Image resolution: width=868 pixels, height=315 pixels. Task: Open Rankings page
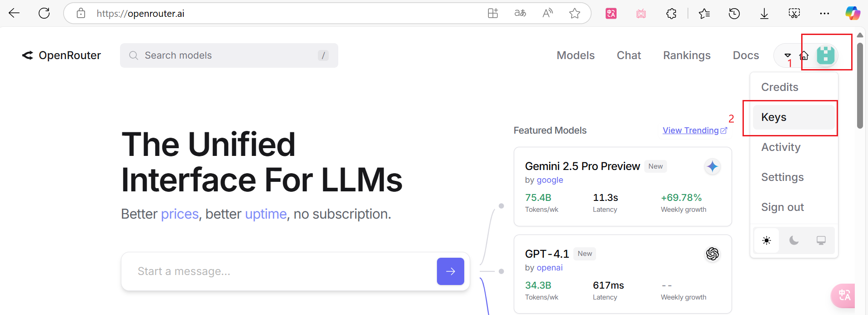[687, 55]
